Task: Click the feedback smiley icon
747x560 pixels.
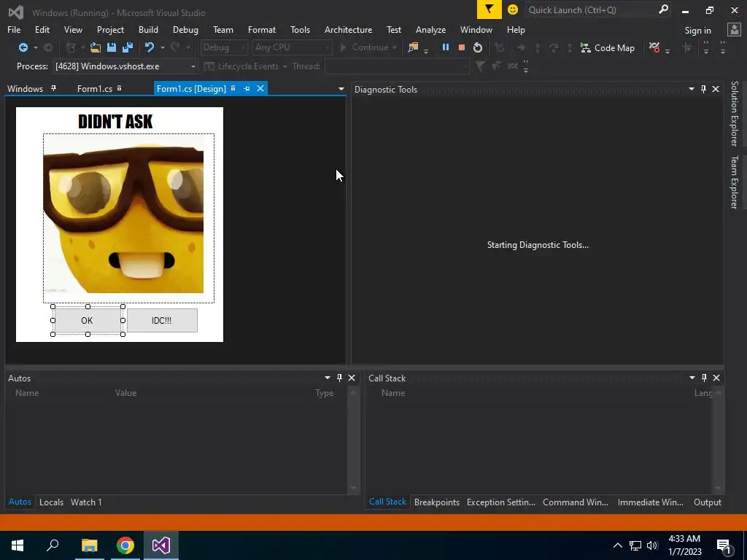Action: (513, 9)
